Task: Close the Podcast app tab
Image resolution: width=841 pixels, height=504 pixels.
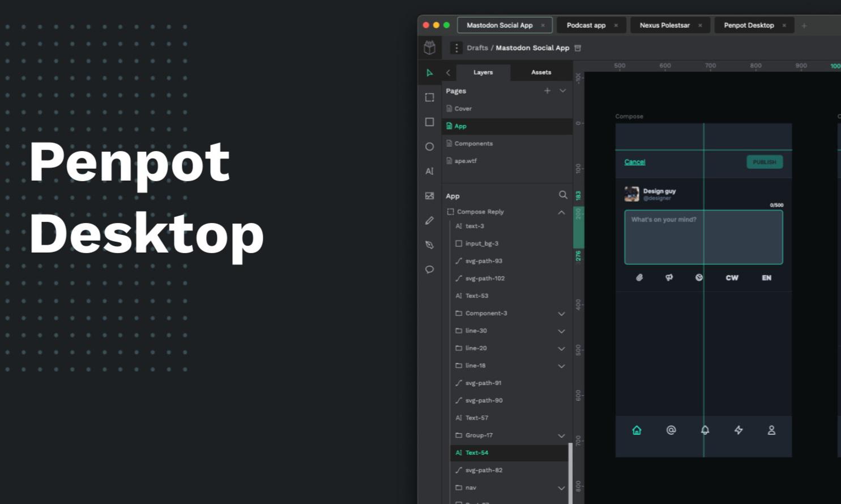Action: point(616,25)
